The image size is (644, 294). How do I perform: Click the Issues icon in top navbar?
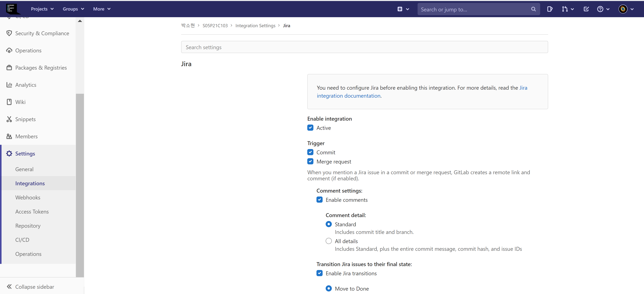pos(550,9)
